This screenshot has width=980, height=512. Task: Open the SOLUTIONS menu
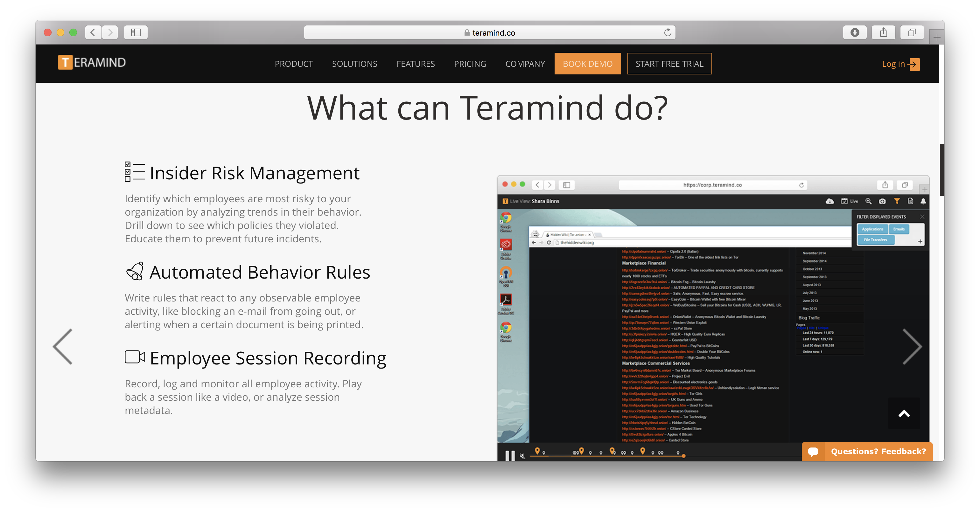pos(354,64)
